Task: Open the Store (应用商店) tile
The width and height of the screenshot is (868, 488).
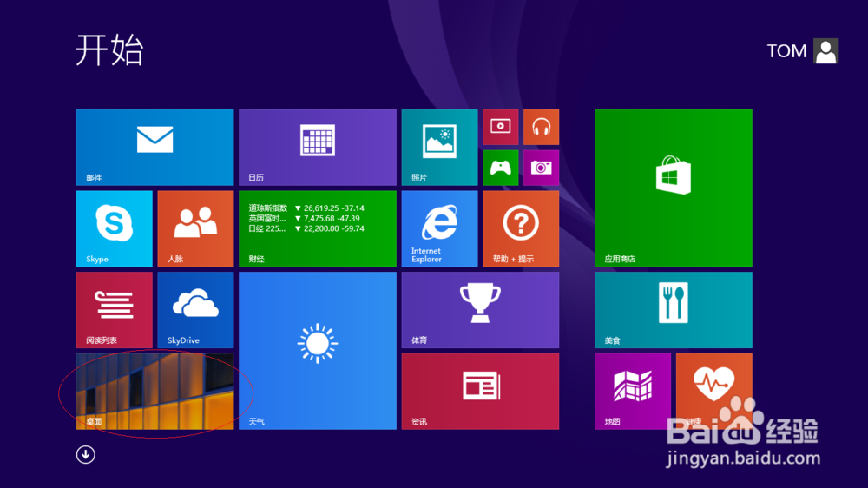Action: [674, 188]
